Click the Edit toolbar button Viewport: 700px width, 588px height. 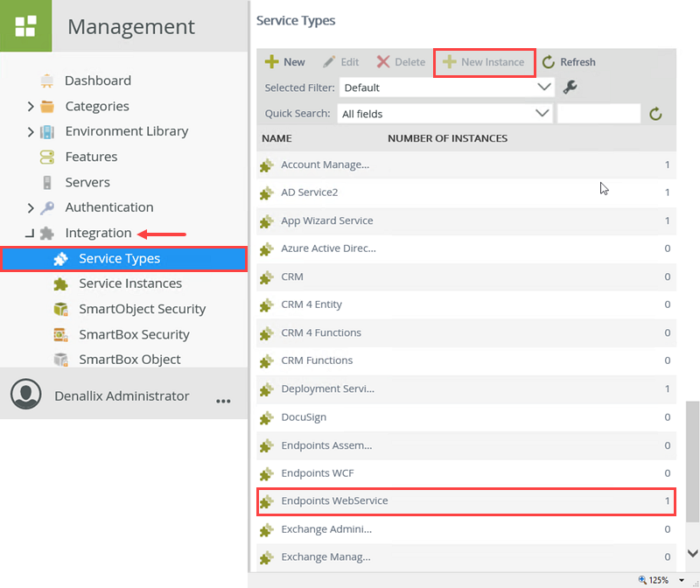(x=340, y=62)
